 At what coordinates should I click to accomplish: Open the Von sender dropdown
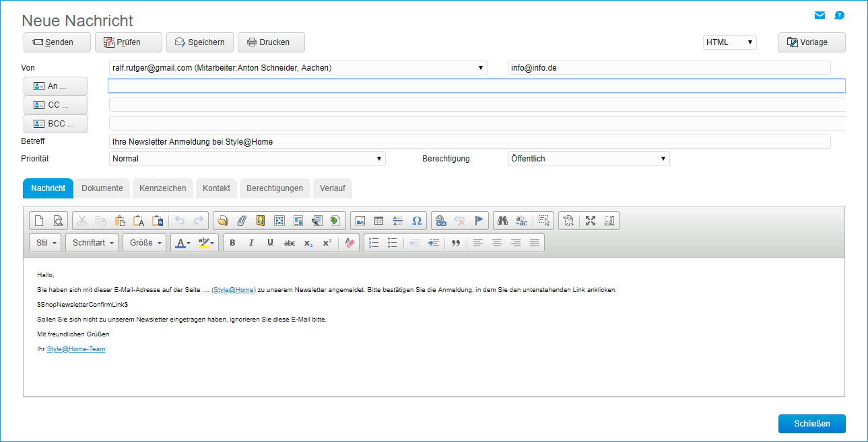click(x=298, y=68)
